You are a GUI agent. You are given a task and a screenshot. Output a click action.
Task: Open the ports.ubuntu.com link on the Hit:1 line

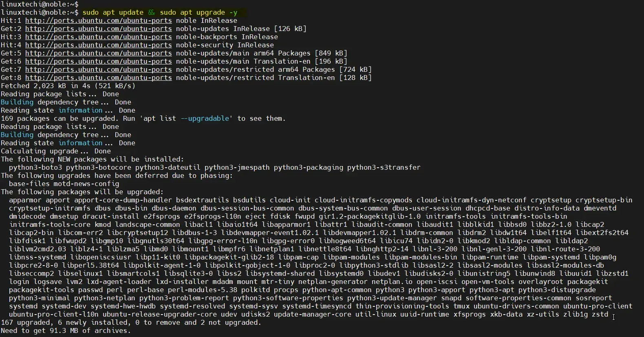pyautogui.click(x=98, y=20)
